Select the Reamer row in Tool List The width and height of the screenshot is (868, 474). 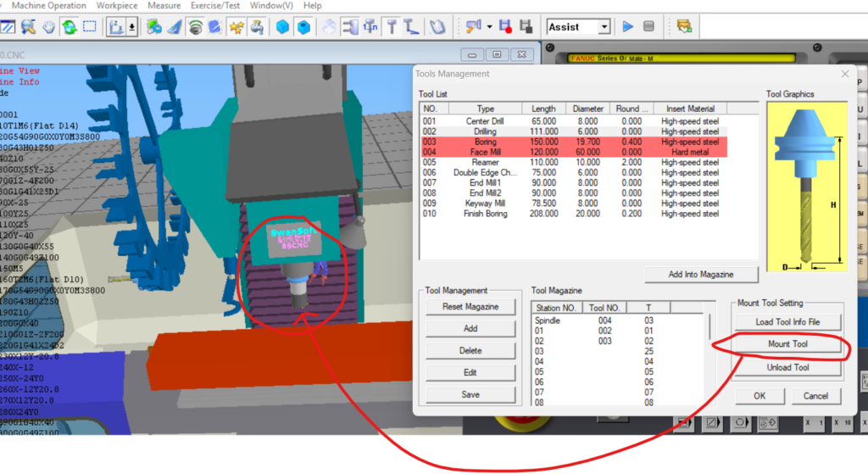(485, 162)
